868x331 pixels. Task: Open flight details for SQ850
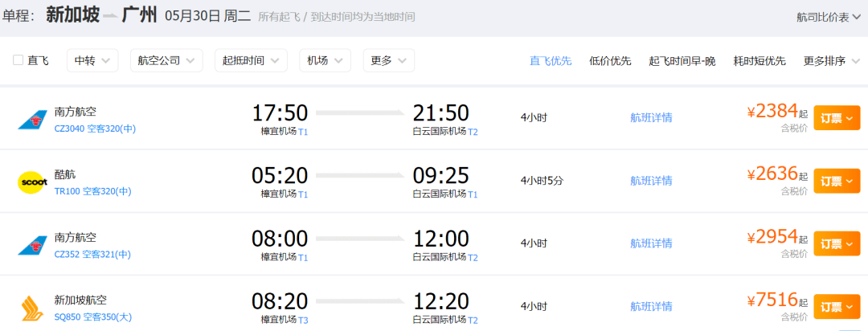point(651,306)
